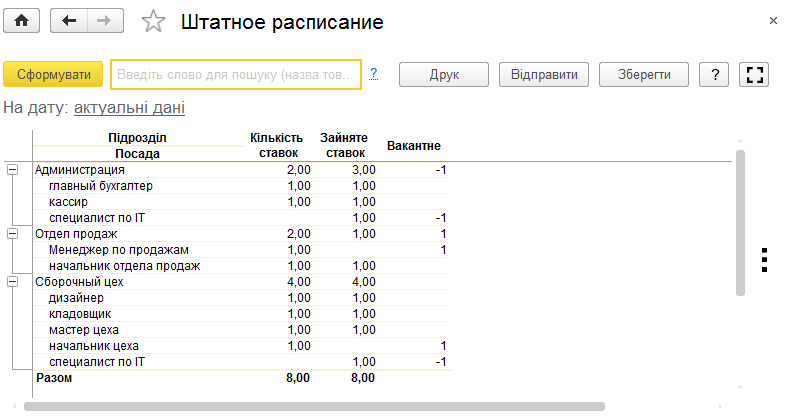Click the scroll right arrow
This screenshot has width=785, height=419.
(720, 406)
